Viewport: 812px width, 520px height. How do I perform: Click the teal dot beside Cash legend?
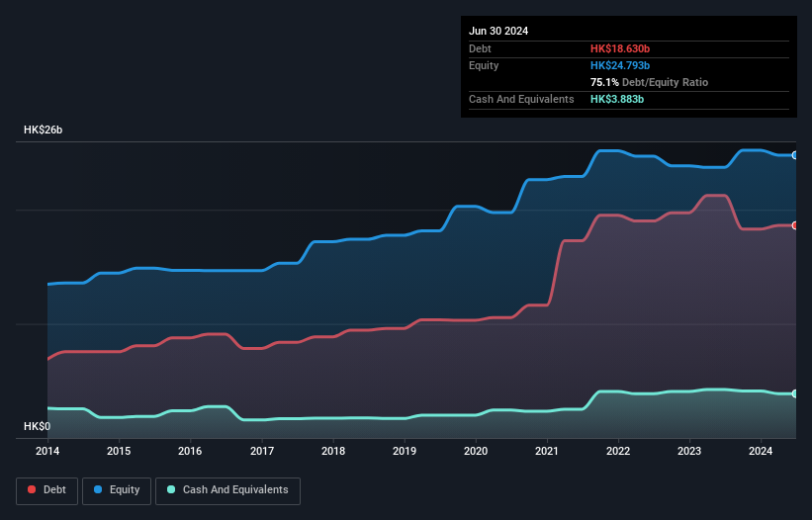(171, 489)
